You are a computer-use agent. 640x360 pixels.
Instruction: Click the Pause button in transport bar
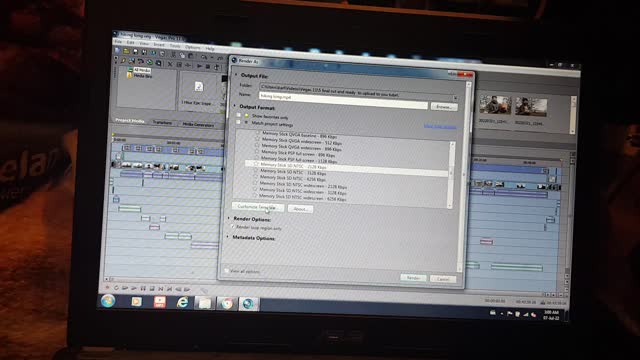pyautogui.click(x=143, y=288)
